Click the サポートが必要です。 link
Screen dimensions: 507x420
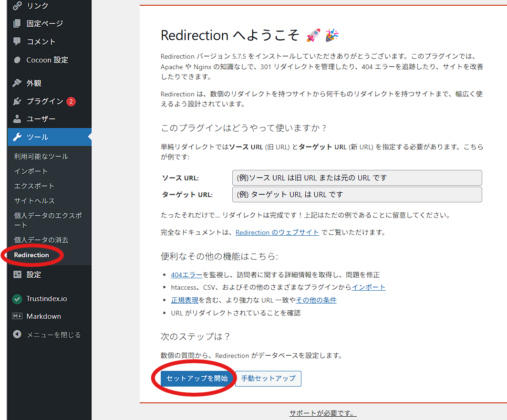(323, 413)
